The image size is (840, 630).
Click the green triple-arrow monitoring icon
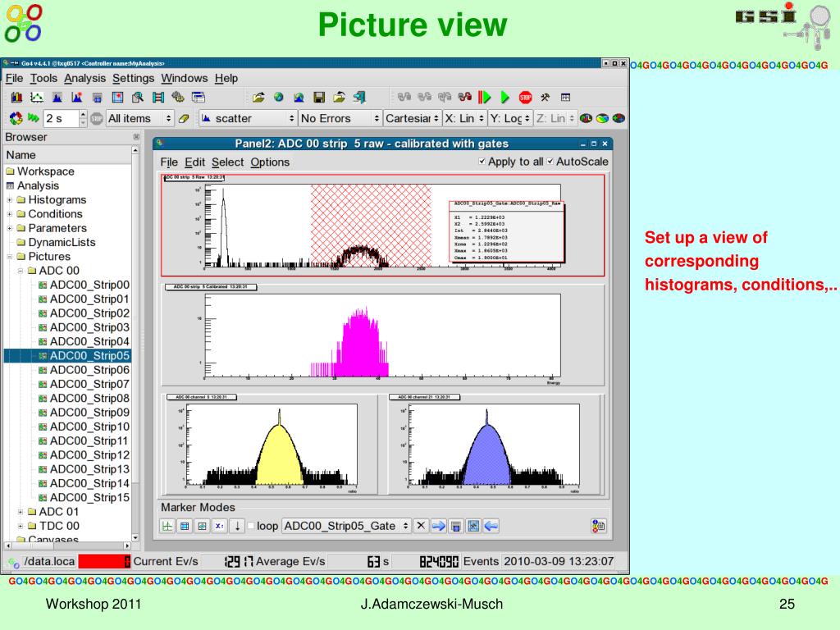point(34,118)
